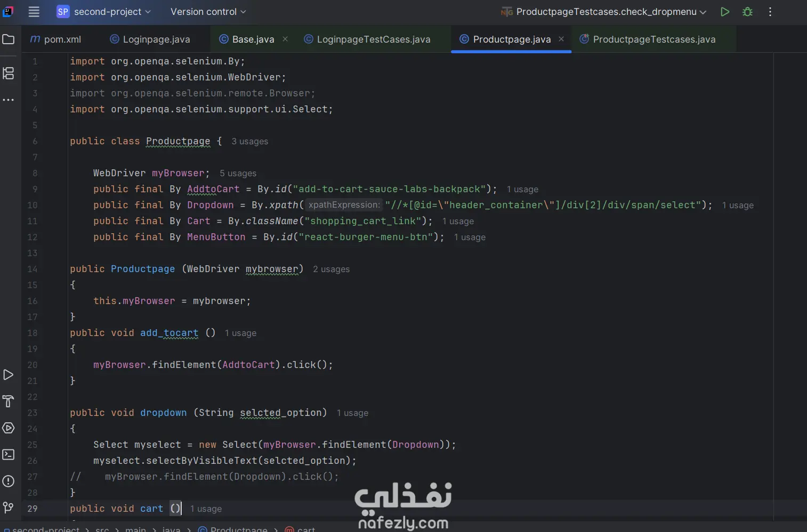
Task: Show the 1 usage hint for add_tocart
Action: click(x=240, y=333)
